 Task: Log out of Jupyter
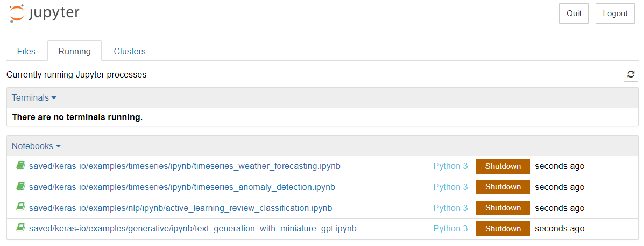click(615, 13)
